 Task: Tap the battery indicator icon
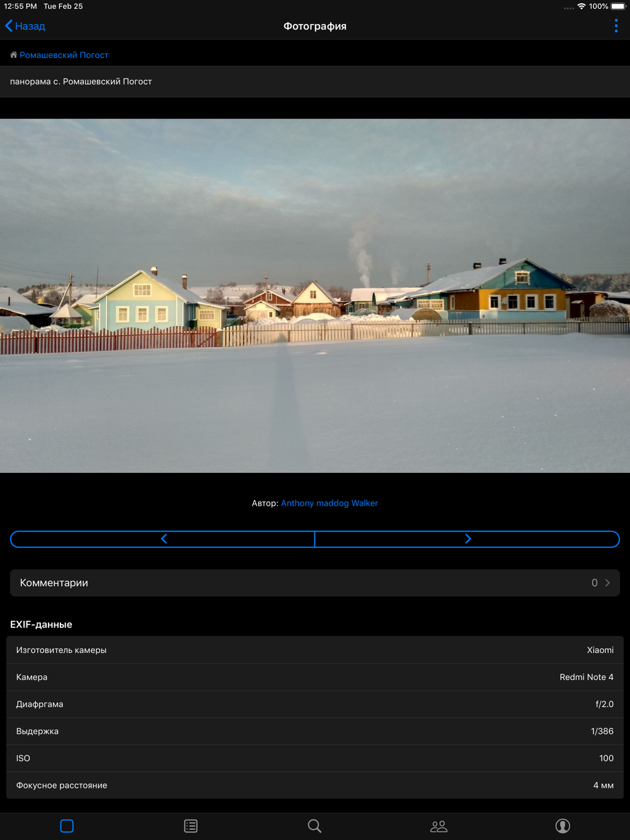[619, 6]
